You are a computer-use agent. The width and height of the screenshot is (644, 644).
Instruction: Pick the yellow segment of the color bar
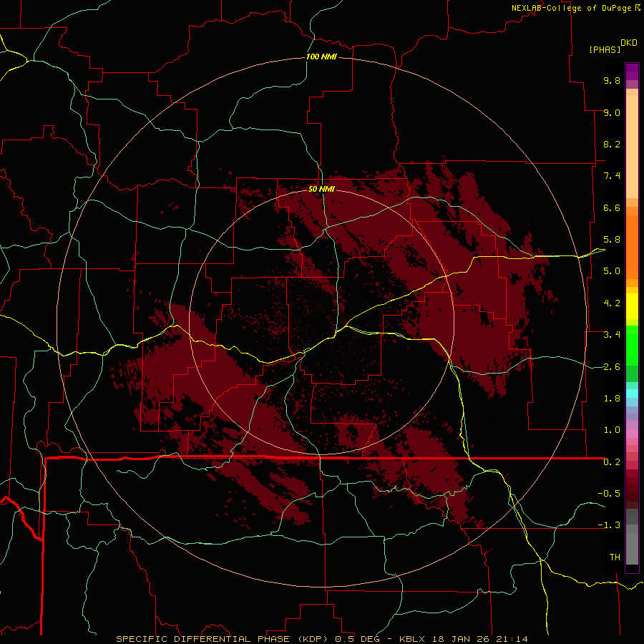tap(632, 306)
